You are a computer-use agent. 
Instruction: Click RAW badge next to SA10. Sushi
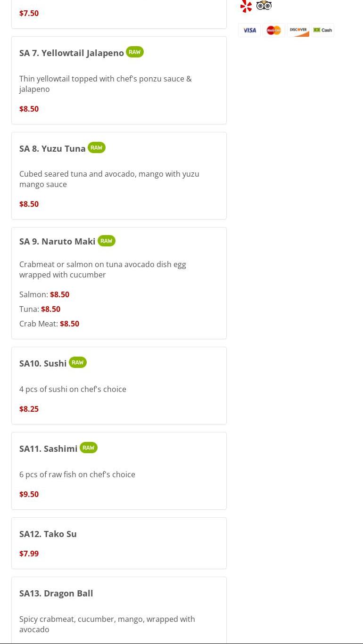tap(78, 363)
